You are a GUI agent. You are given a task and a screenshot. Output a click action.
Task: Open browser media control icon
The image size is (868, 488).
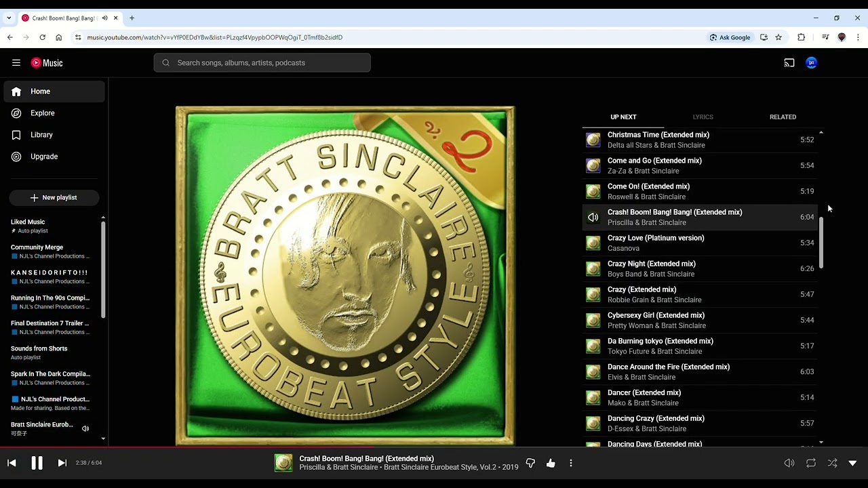pyautogui.click(x=825, y=37)
